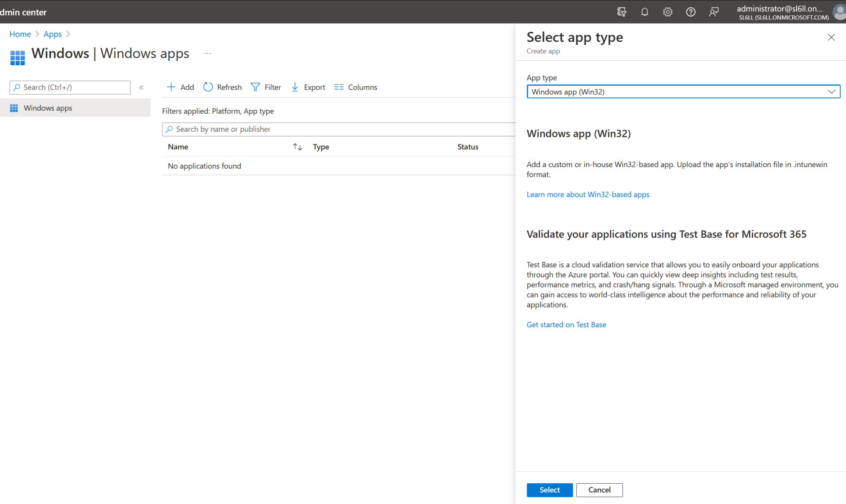
Task: Collapse the left sidebar with the chevron
Action: pos(141,87)
